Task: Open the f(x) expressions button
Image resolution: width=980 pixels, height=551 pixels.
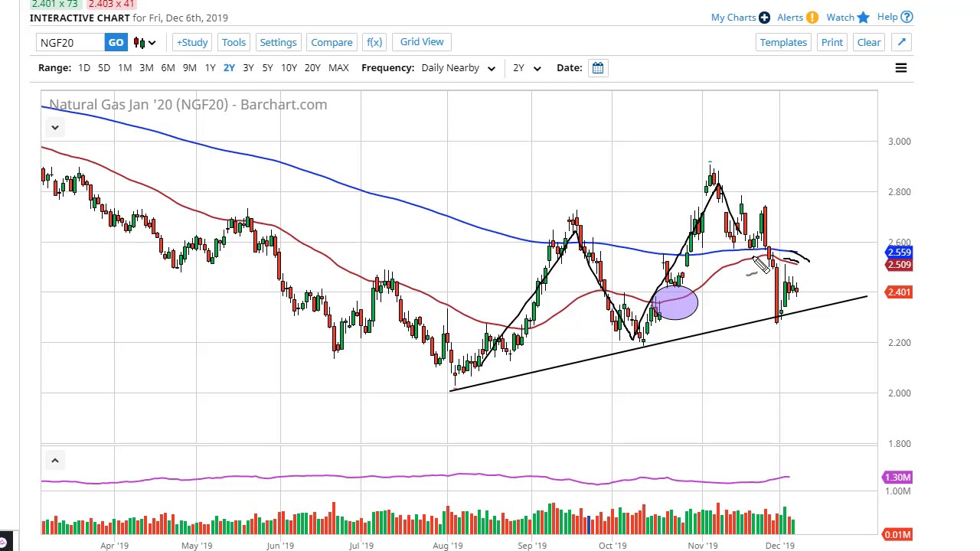Action: [374, 42]
